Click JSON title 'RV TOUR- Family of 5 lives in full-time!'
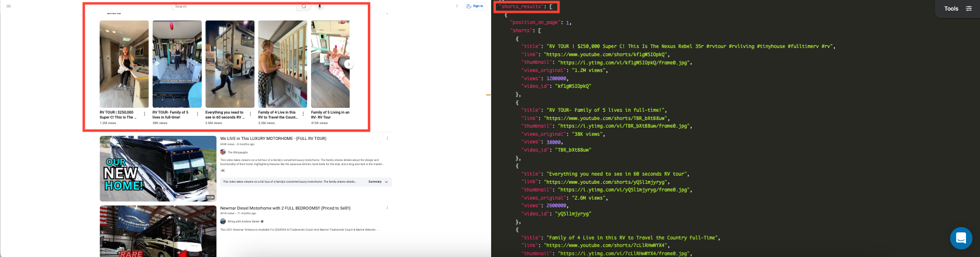 tap(606, 110)
